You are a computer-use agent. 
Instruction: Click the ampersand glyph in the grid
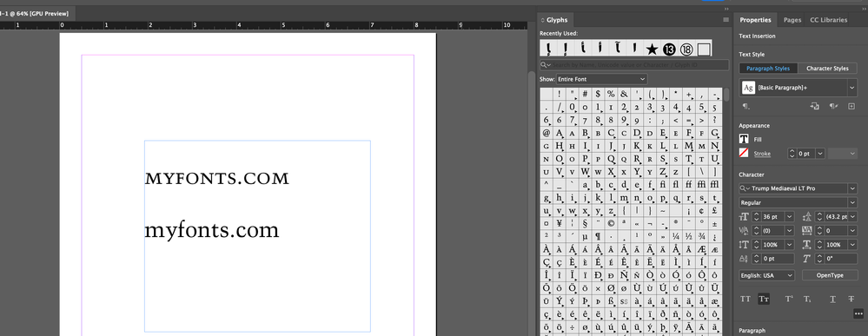(x=624, y=94)
